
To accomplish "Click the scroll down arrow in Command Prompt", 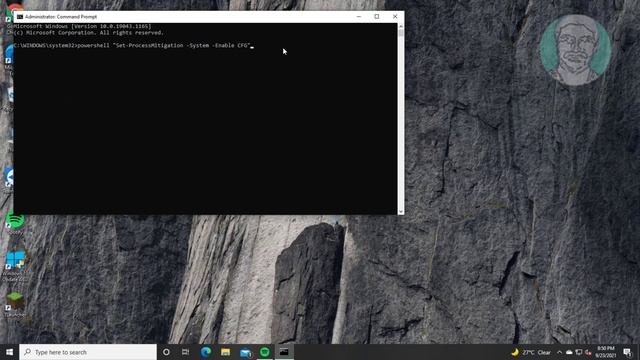I will (401, 211).
